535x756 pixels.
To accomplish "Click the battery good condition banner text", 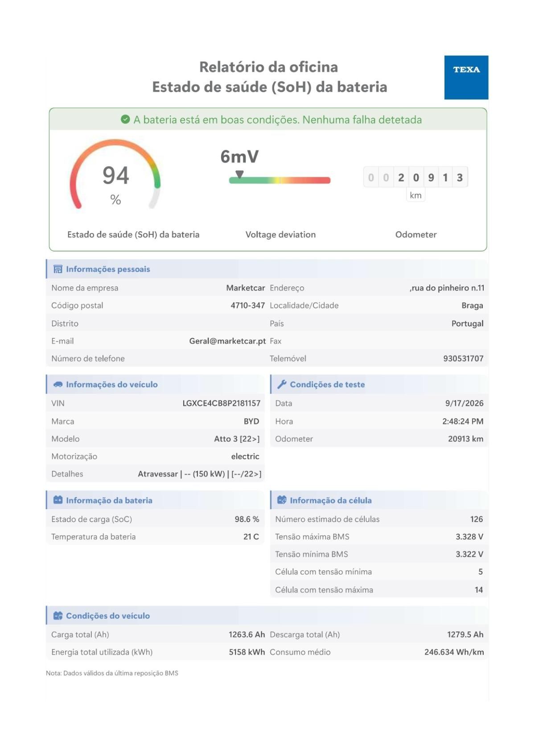I will [277, 119].
